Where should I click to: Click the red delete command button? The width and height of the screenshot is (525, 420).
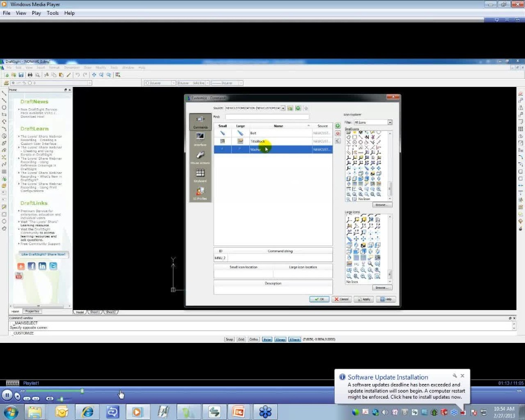(337, 133)
